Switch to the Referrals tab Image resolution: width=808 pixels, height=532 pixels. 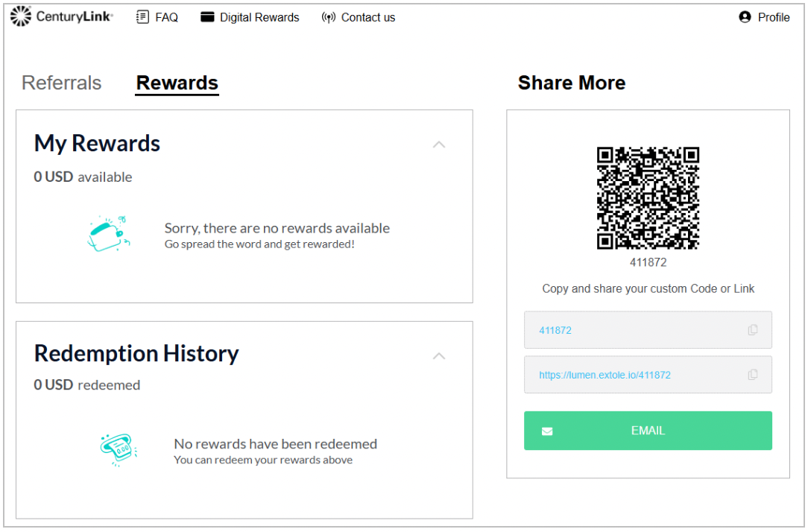pos(61,83)
